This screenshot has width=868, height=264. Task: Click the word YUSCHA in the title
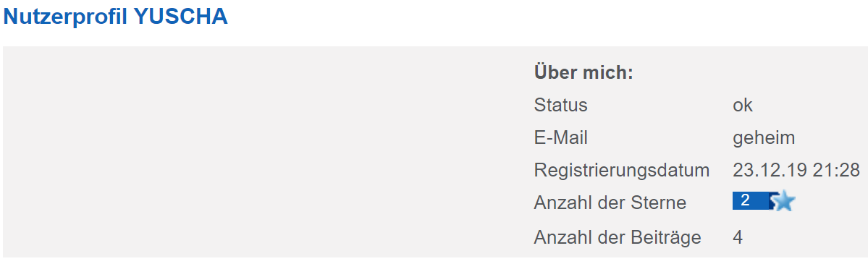tap(181, 17)
